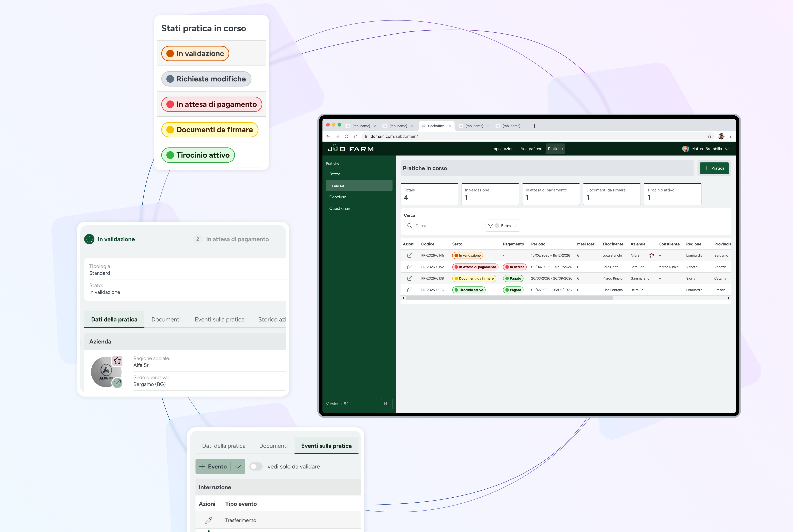Screen dimensions: 793x532
Task: Click the browser home icon
Action: 356,136
